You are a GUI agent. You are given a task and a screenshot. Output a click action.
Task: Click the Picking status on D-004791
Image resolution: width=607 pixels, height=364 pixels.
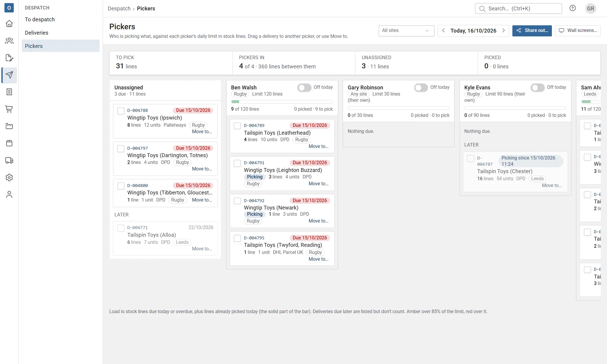tap(255, 177)
